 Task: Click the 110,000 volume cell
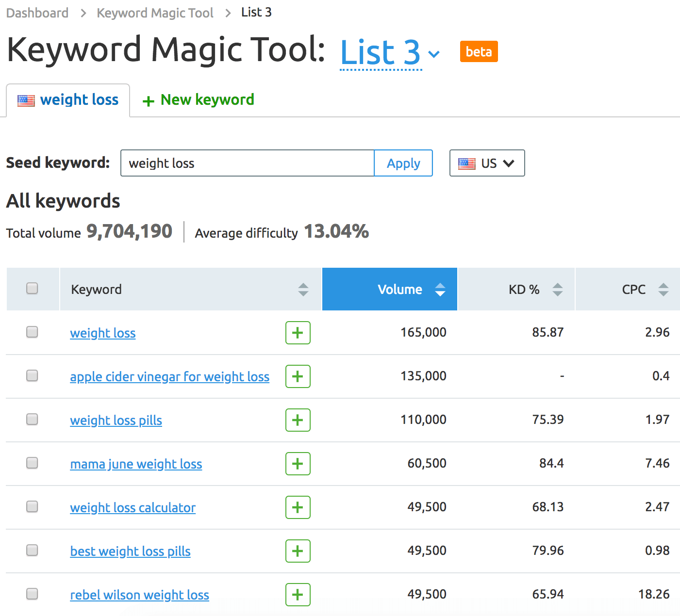click(423, 420)
